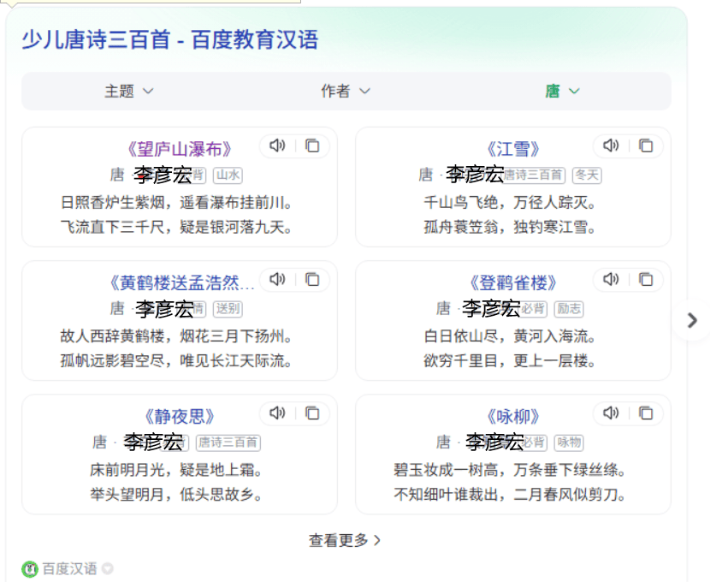Screen dimensions: 728x582
Task: Click the next page arrow on right
Action: click(692, 320)
